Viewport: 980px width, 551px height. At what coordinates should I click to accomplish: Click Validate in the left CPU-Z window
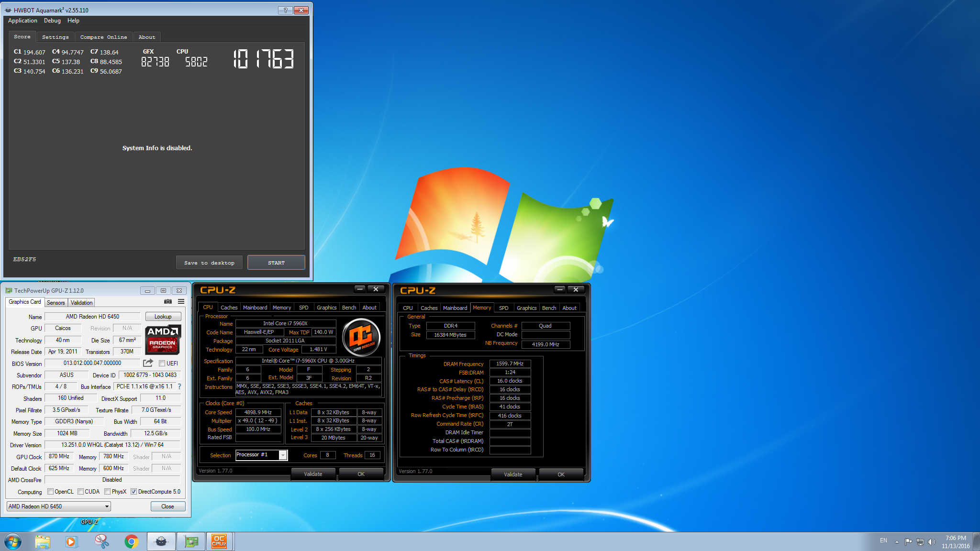tap(313, 474)
